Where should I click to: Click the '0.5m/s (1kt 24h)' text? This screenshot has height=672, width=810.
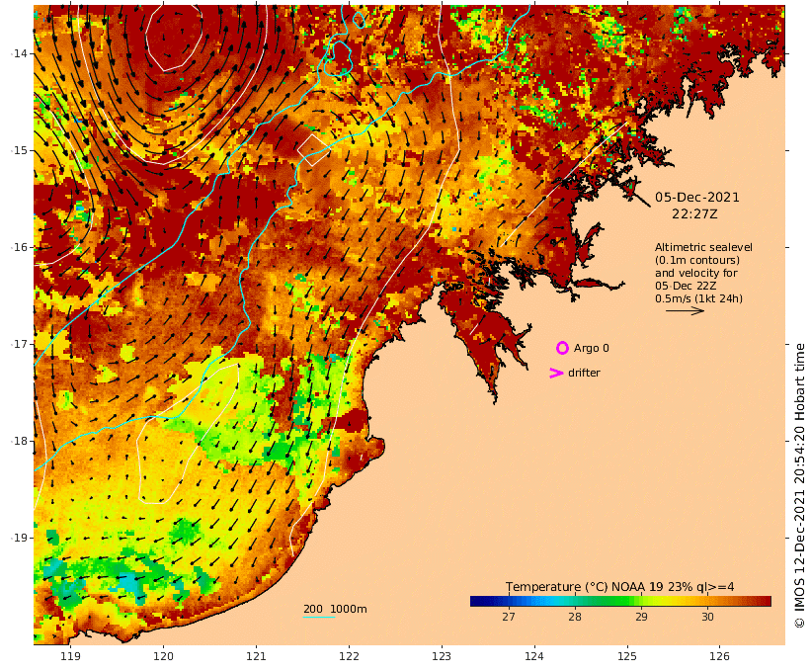point(699,298)
